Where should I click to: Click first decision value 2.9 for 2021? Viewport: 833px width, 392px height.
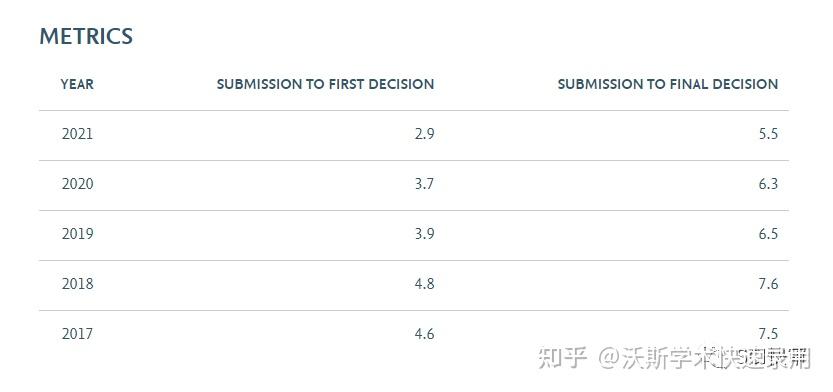pos(424,134)
